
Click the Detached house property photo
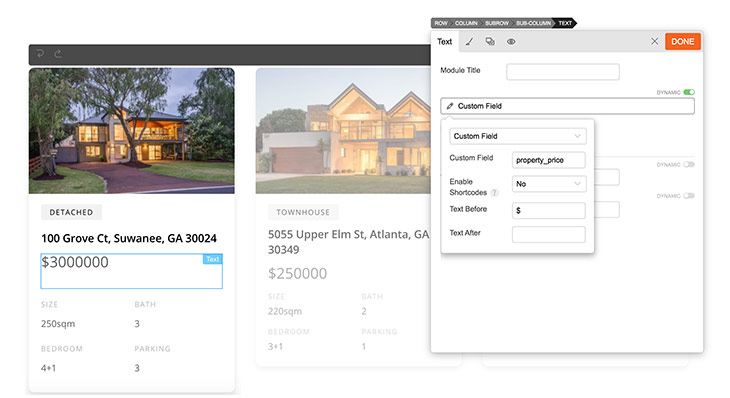pos(132,131)
